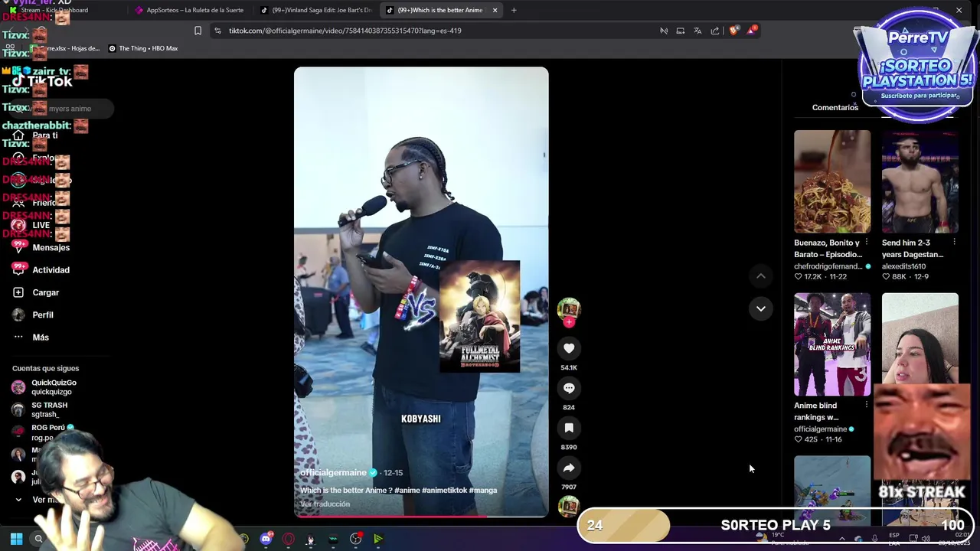Screen dimensions: 980x551
Task: Open Anime Blind Rankings video thumbnail
Action: 832,344
